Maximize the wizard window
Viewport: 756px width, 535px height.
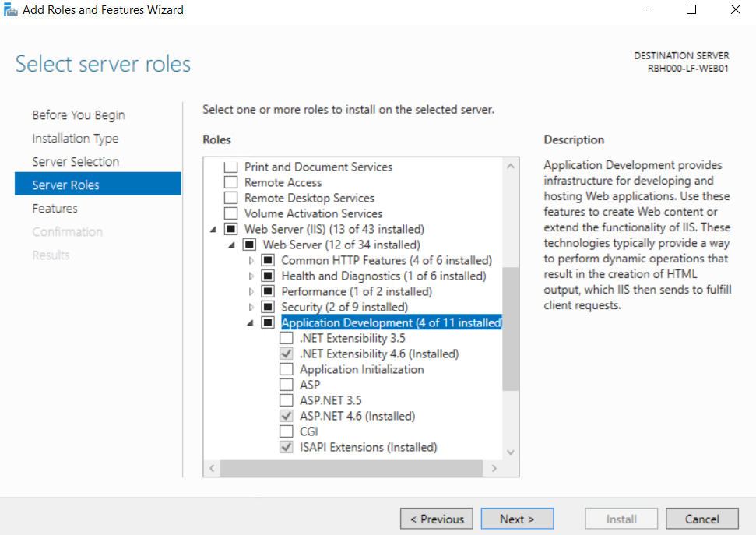(691, 9)
